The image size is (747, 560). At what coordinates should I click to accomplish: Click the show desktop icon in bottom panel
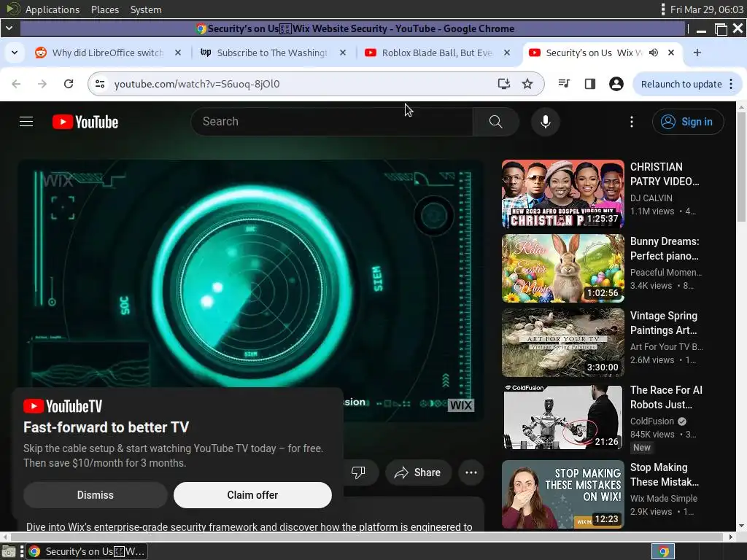(x=9, y=551)
